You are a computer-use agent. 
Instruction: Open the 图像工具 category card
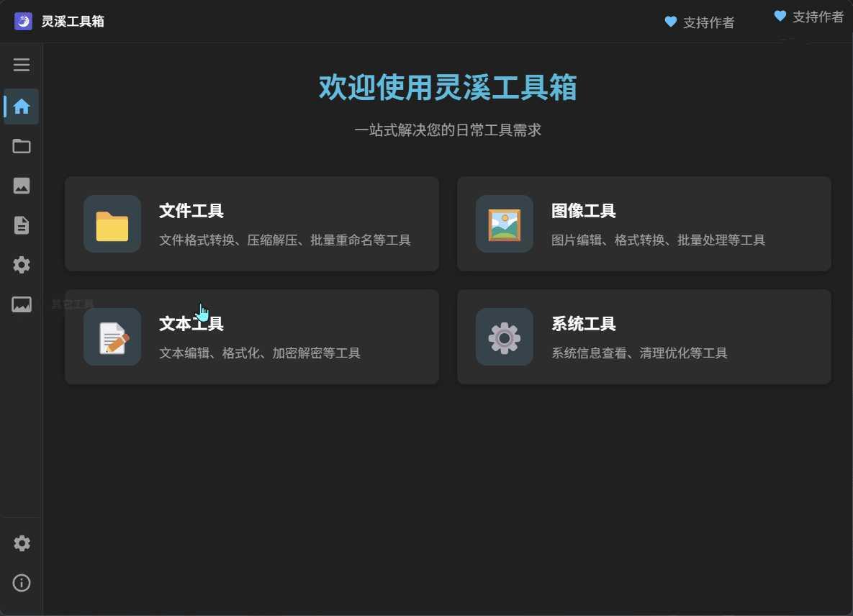[x=644, y=224]
